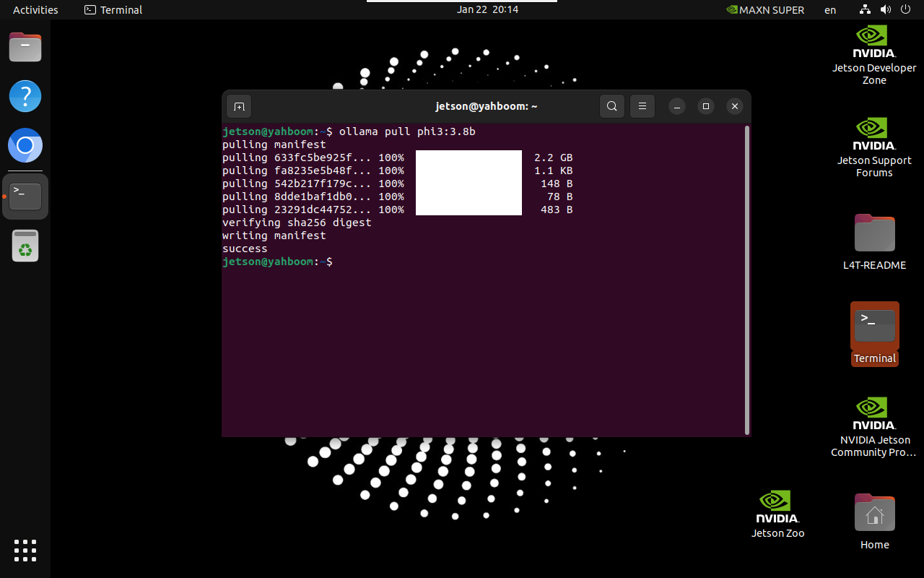Select the Terminal icon in the dock
The height and width of the screenshot is (578, 924).
25,197
